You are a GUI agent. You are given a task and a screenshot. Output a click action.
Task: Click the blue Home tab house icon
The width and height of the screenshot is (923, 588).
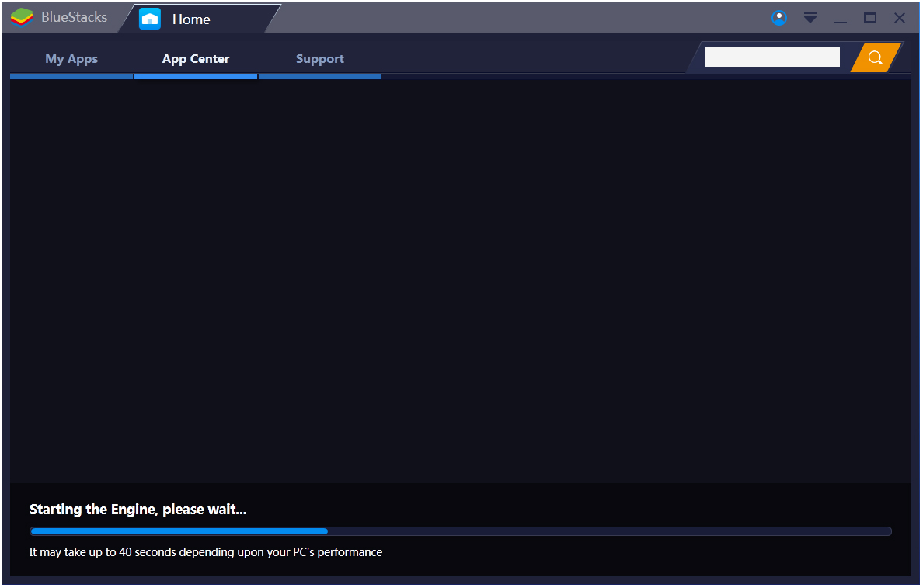[150, 19]
